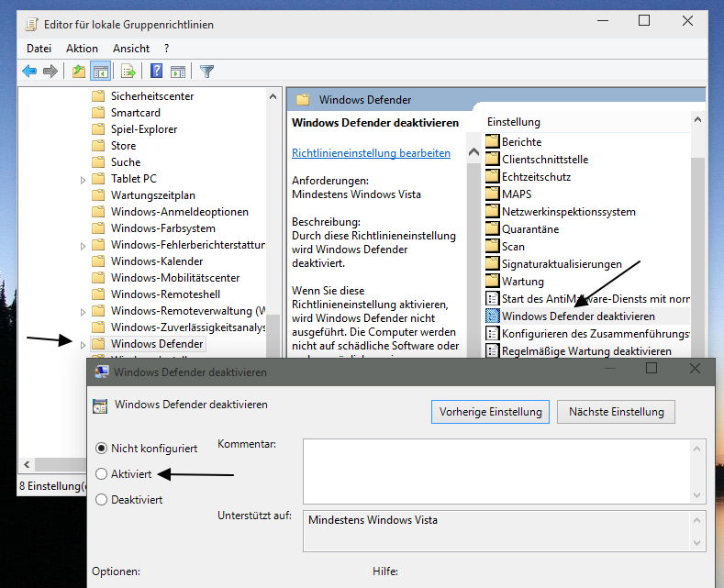Click the tree pane scroll-up arrow

tap(273, 96)
